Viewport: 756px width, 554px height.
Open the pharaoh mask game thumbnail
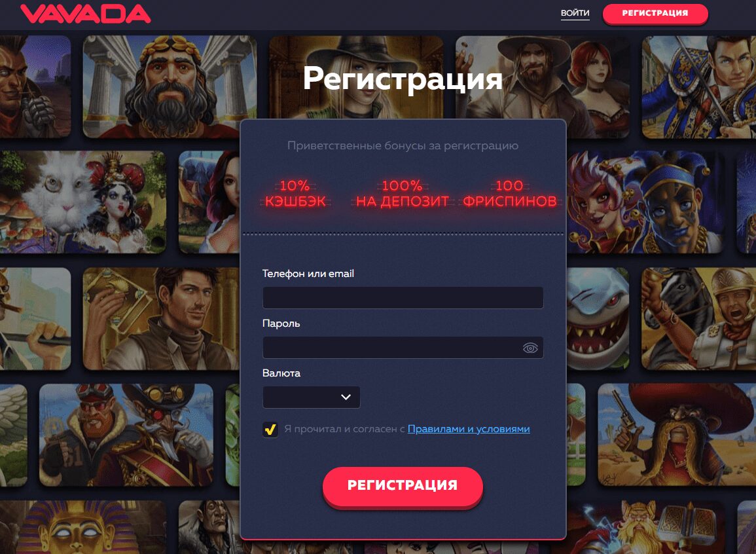83,527
